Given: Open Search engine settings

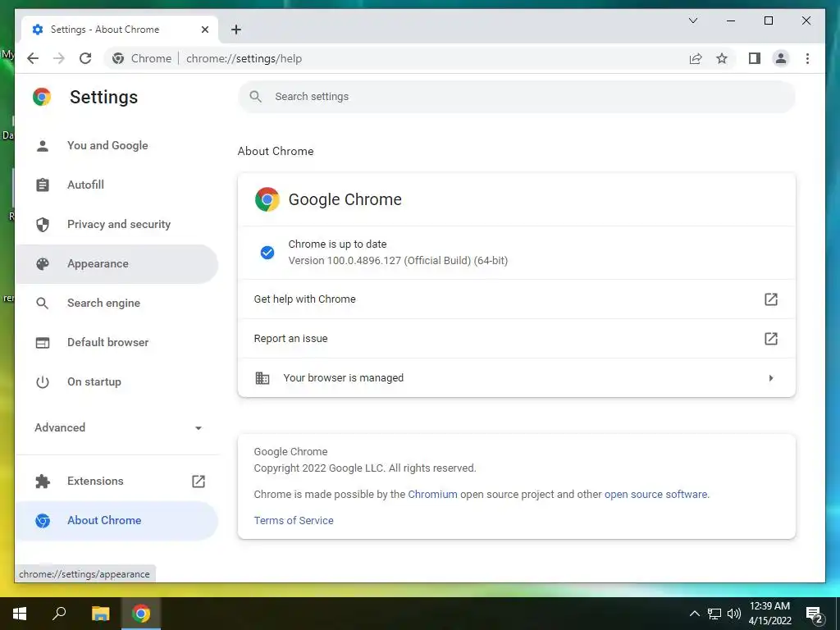Looking at the screenshot, I should (116, 304).
